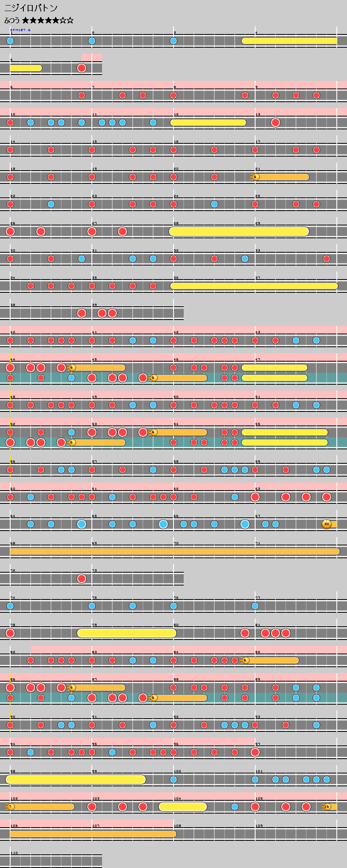This screenshot has width=347, height=868.
Task: Click the ふつう difficulty star rating
Action: click(x=39, y=20)
